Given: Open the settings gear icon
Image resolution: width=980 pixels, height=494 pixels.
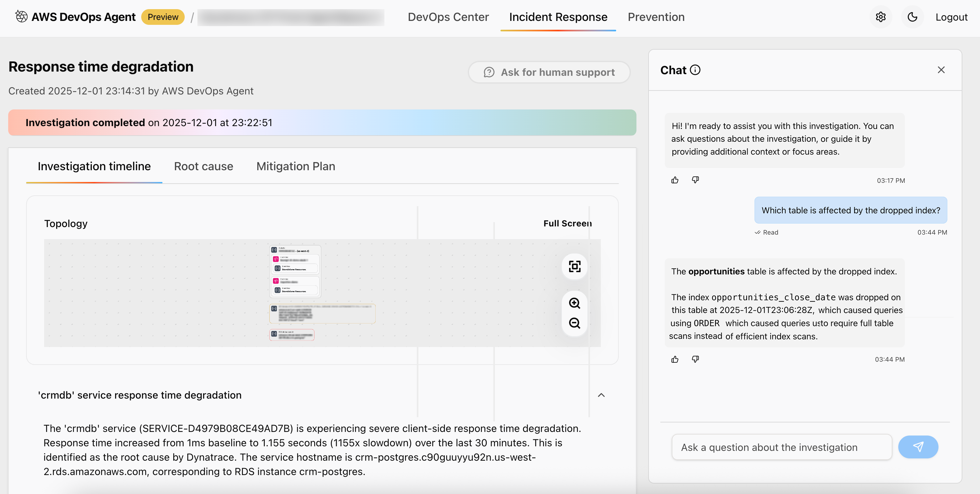Looking at the screenshot, I should tap(881, 17).
